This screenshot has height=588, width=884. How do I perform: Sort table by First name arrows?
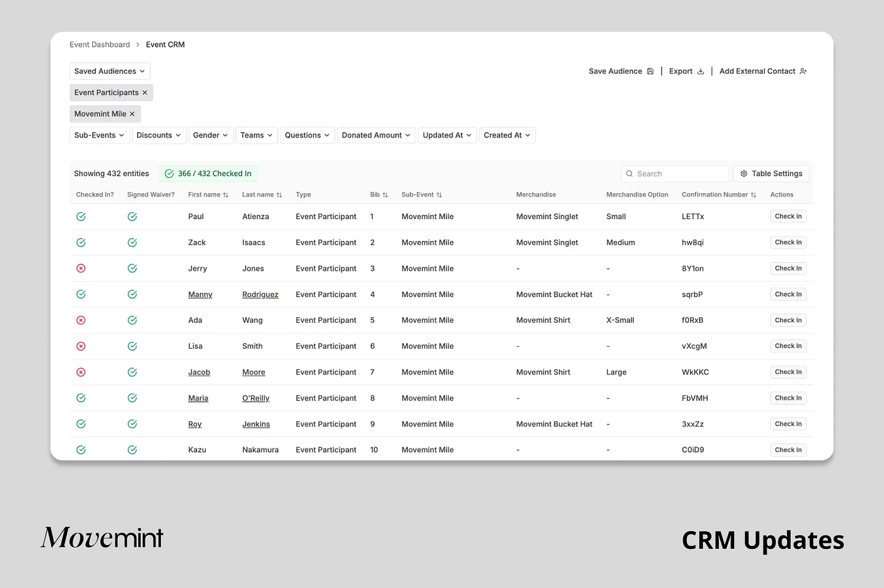(225, 195)
